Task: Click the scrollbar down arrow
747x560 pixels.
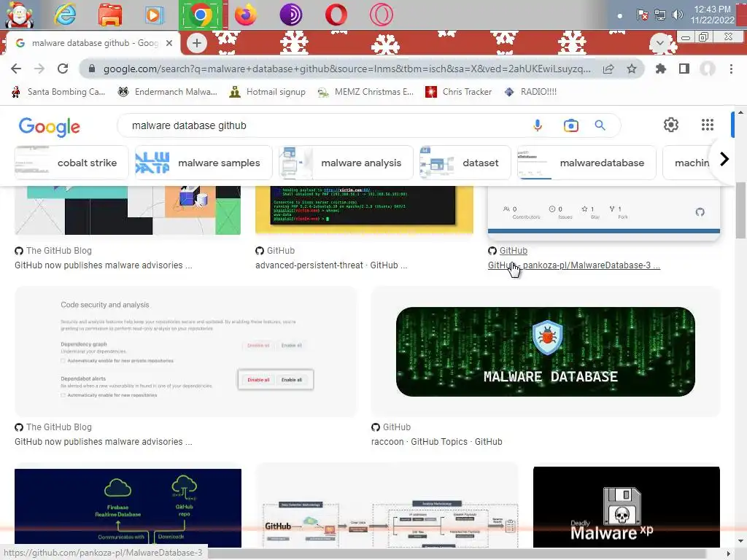Action: tap(740, 541)
